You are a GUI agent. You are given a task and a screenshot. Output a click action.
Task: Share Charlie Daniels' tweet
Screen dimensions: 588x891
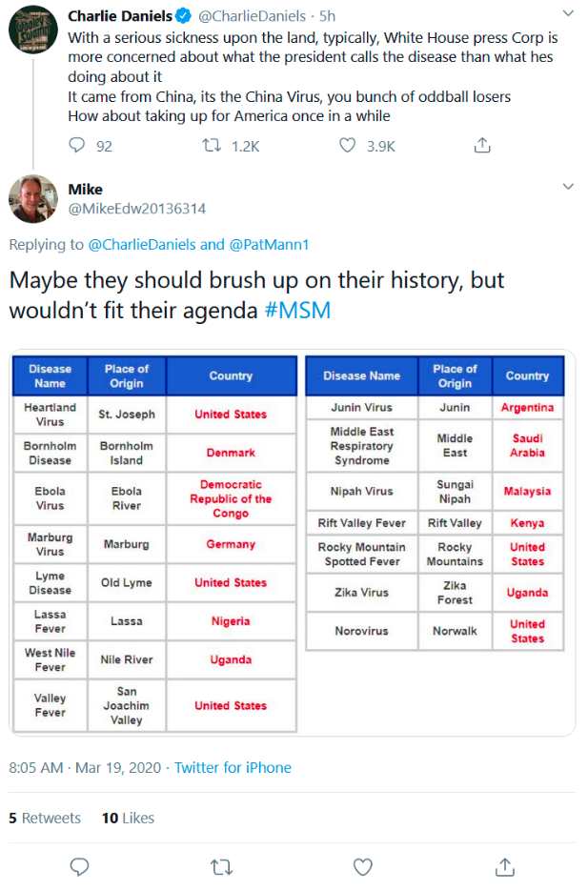(482, 146)
